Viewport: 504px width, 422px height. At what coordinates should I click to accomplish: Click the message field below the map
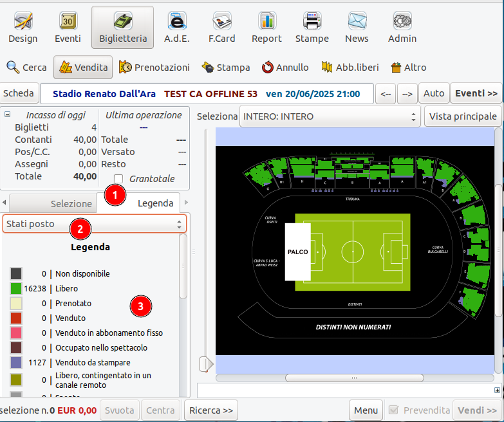pyautogui.click(x=346, y=390)
